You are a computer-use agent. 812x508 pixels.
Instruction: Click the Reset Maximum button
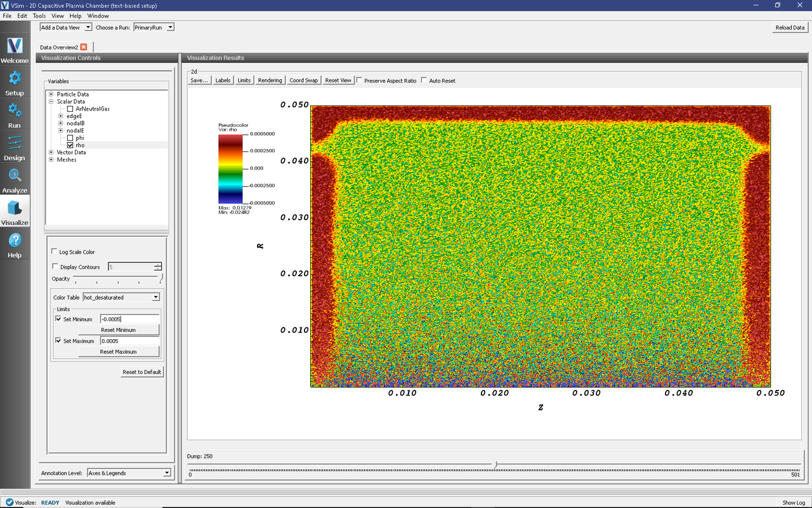(119, 352)
